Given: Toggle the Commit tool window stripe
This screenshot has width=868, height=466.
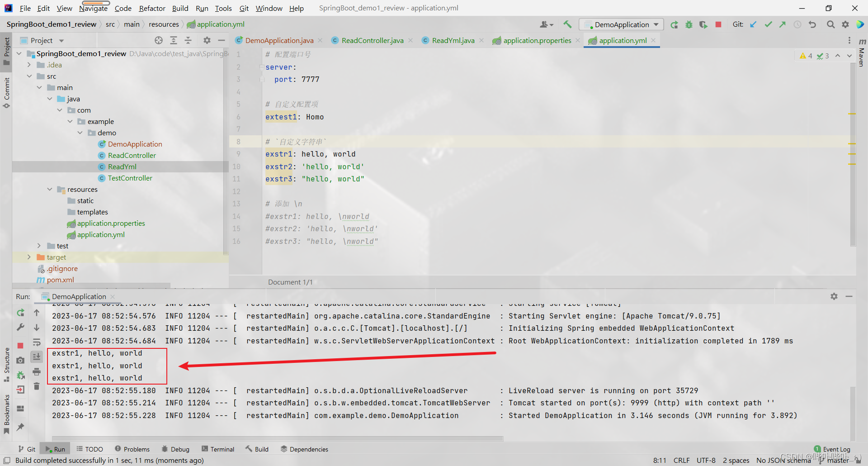Looking at the screenshot, I should 6,93.
